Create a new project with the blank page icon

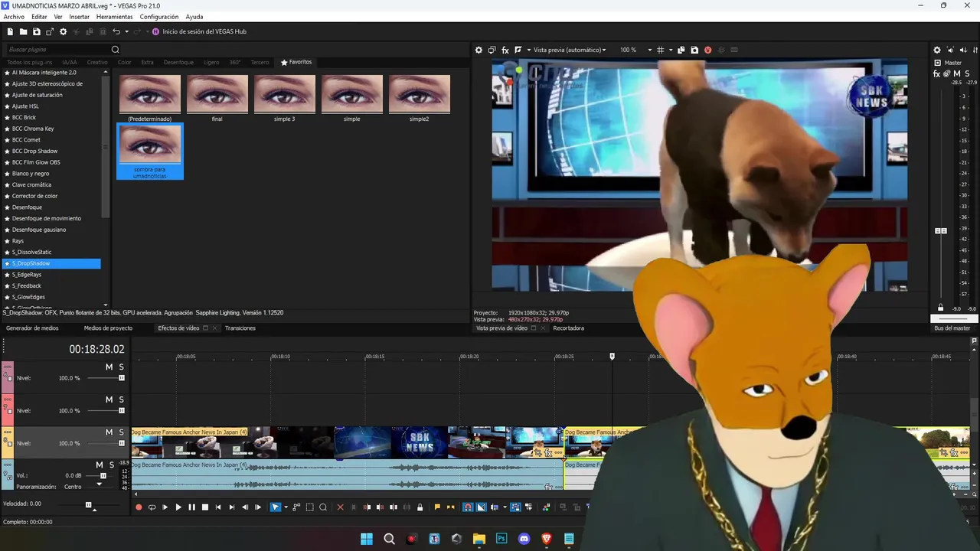tap(11, 31)
